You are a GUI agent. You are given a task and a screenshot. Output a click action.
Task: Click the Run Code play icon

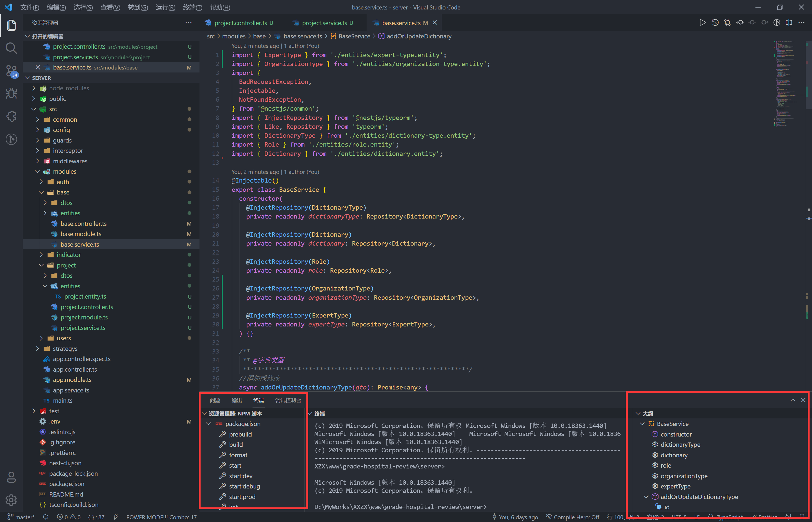point(702,23)
